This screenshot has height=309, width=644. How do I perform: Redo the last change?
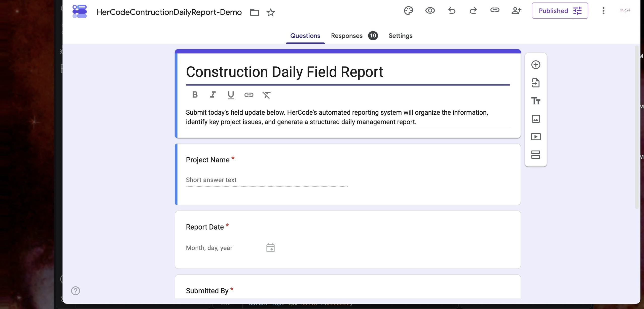point(473,11)
